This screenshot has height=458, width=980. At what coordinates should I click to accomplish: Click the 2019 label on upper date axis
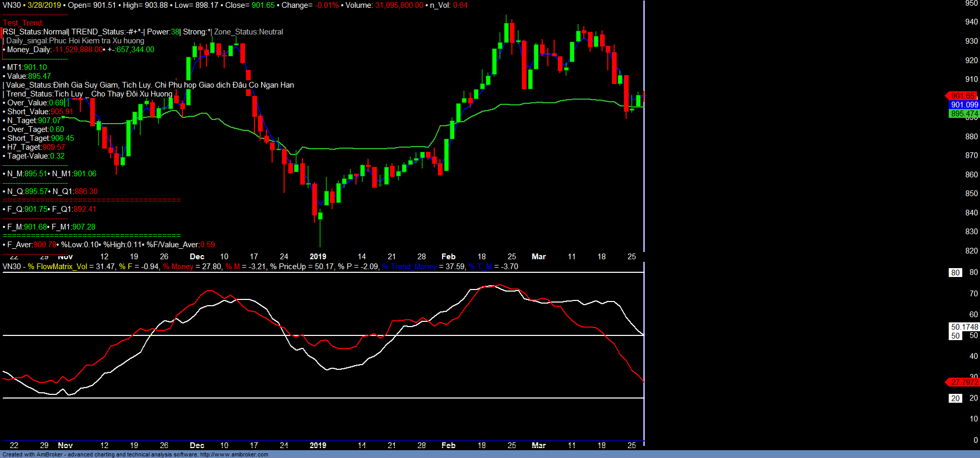[318, 257]
